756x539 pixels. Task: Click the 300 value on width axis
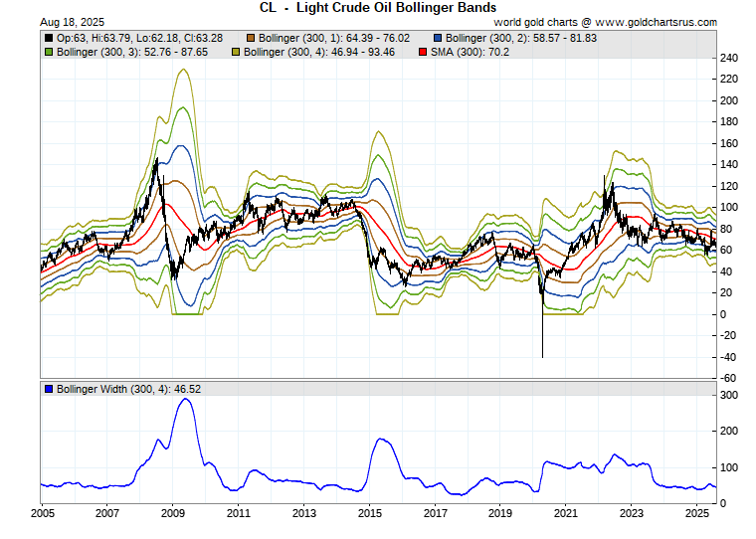pyautogui.click(x=731, y=396)
